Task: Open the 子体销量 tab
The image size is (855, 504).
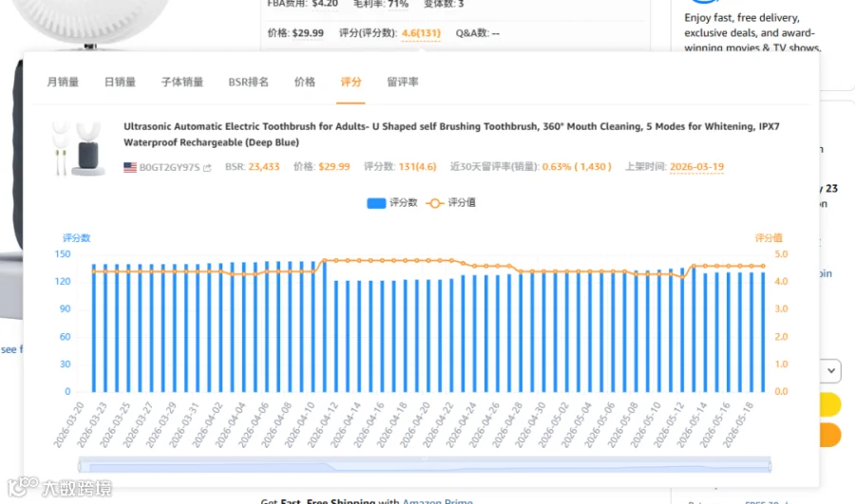Action: [182, 82]
